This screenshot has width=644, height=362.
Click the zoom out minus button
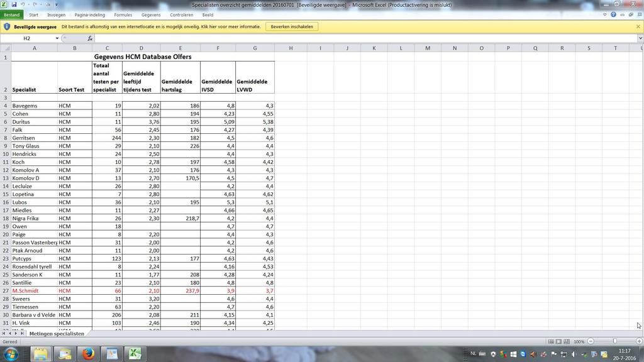pyautogui.click(x=591, y=341)
